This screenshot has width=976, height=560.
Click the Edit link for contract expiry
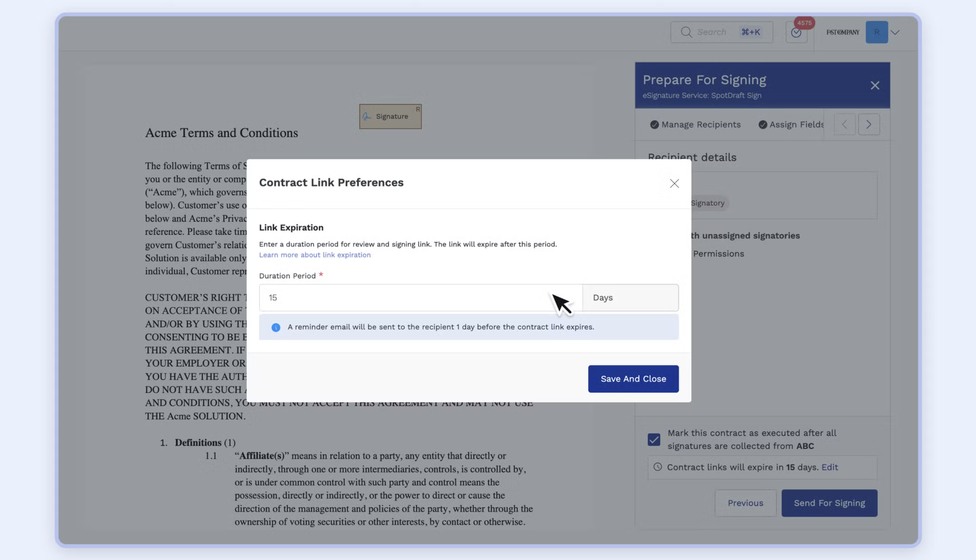(829, 467)
